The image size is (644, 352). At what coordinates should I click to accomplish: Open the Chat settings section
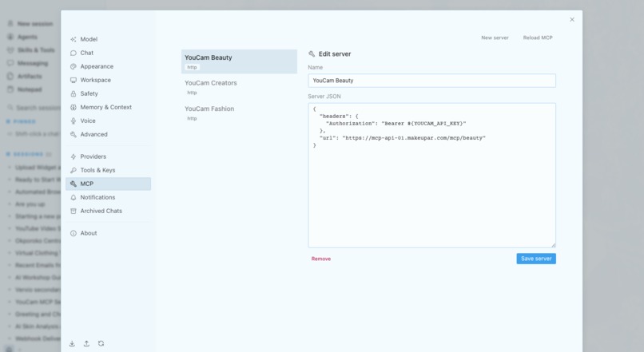coord(108,53)
